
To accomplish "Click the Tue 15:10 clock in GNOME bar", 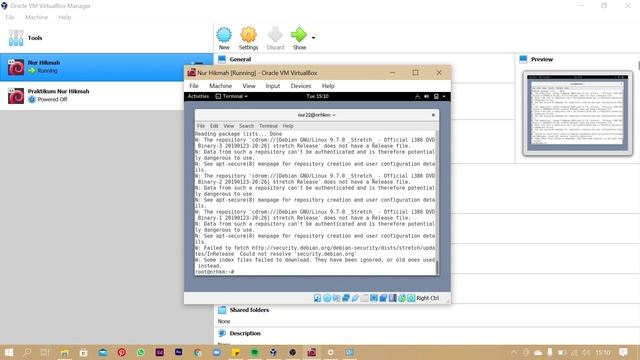I will [x=317, y=96].
